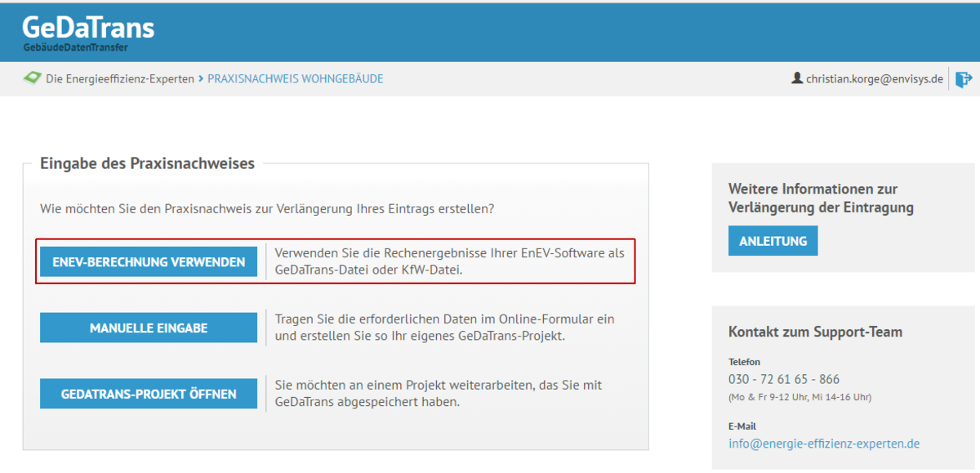Click the question Wie möchten Sie den Praxisnachweis erstellen
This screenshot has width=980, height=473.
(267, 209)
